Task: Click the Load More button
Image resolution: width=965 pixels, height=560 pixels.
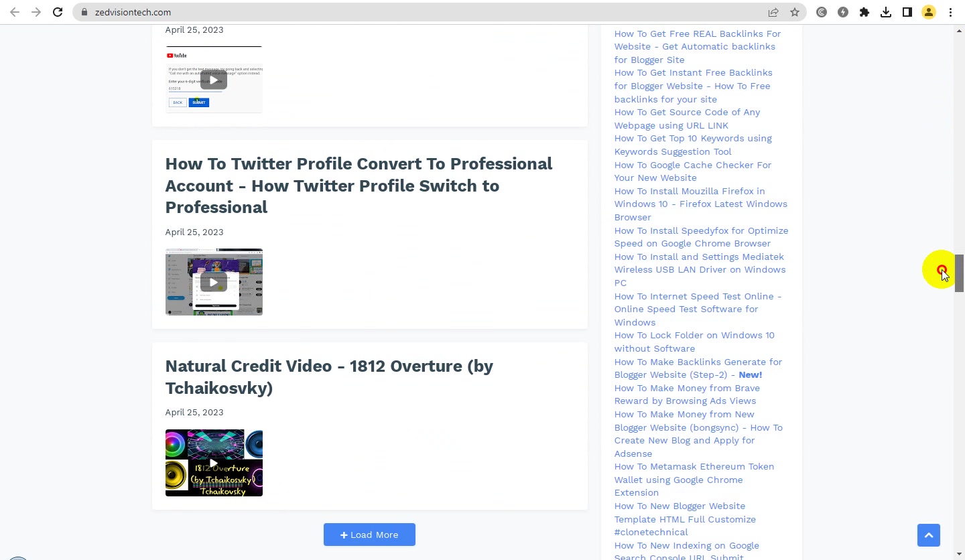Action: [x=369, y=535]
